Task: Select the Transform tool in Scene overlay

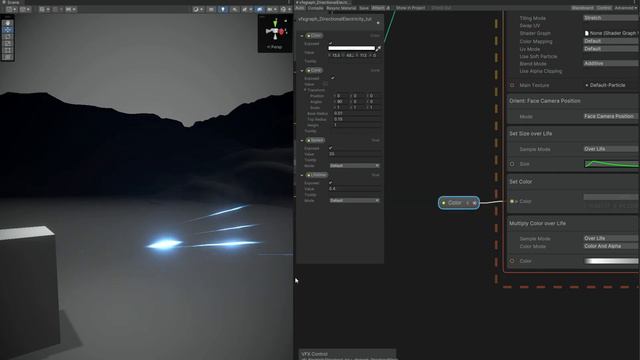Action: [x=8, y=57]
